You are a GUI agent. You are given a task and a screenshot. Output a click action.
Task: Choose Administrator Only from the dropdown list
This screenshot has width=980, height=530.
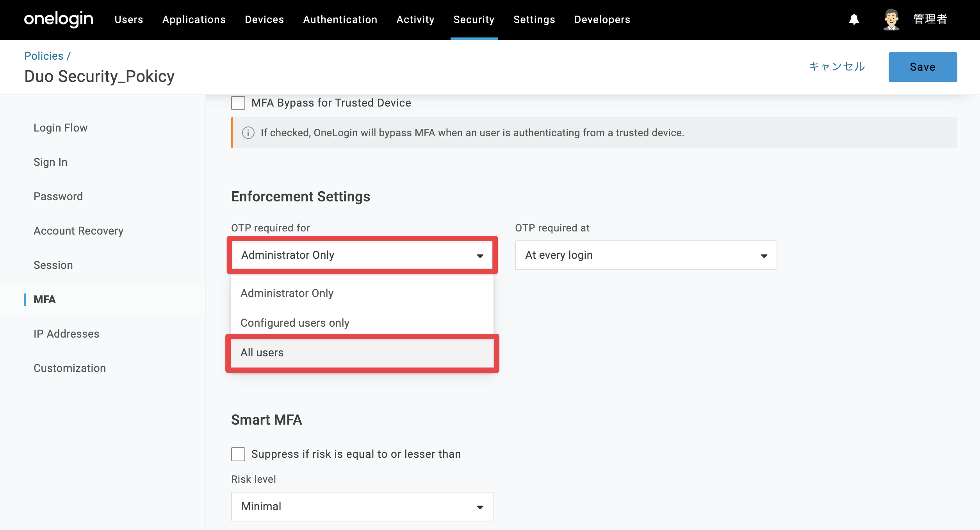(x=362, y=293)
